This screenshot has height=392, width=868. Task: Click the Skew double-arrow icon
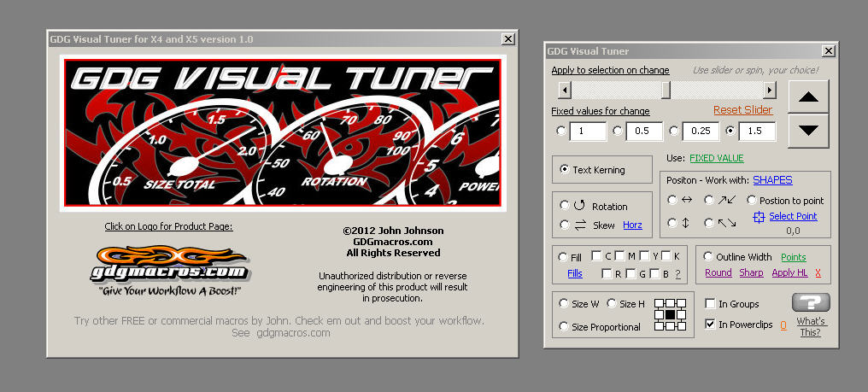pos(579,225)
